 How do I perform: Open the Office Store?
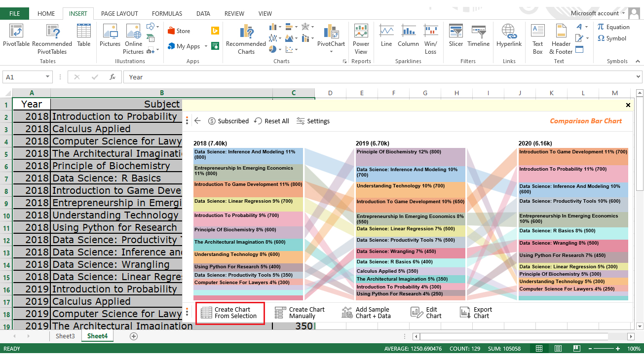coord(179,31)
